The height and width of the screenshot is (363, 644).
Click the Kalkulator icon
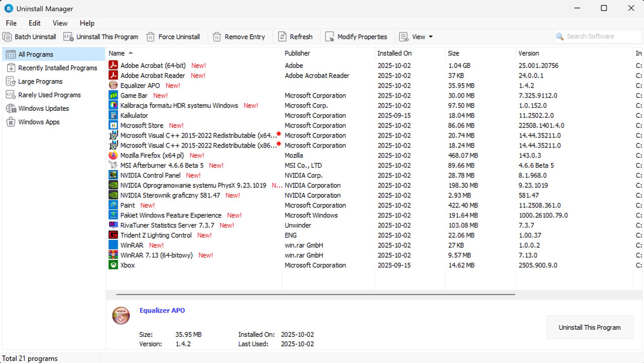click(x=113, y=115)
